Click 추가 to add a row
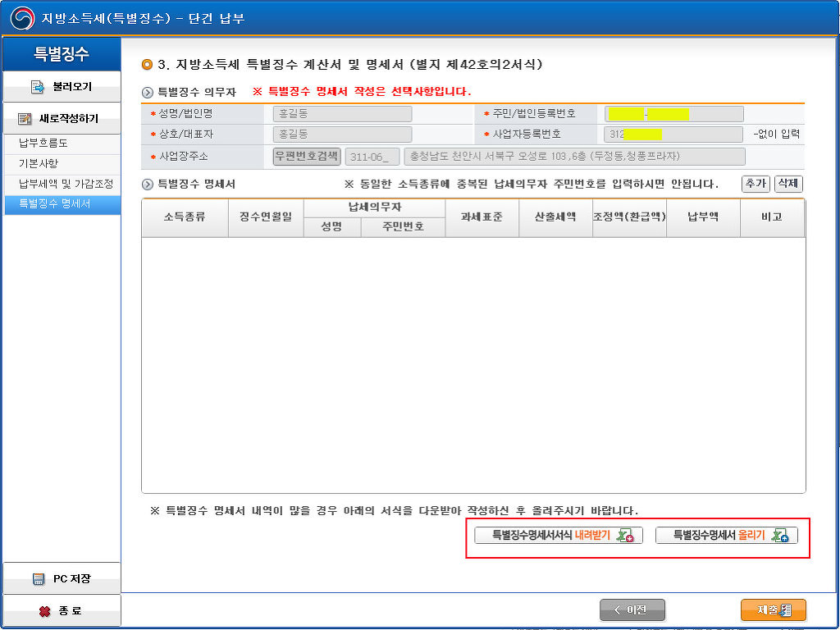The image size is (840, 630). pyautogui.click(x=755, y=184)
